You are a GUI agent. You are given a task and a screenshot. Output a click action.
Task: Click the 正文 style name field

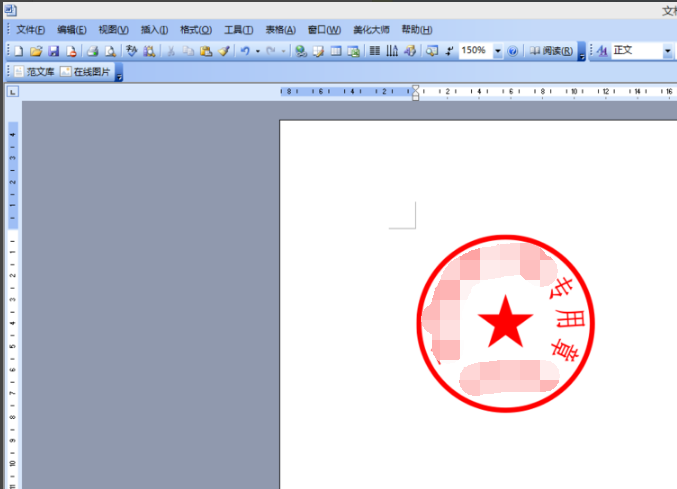click(x=637, y=51)
